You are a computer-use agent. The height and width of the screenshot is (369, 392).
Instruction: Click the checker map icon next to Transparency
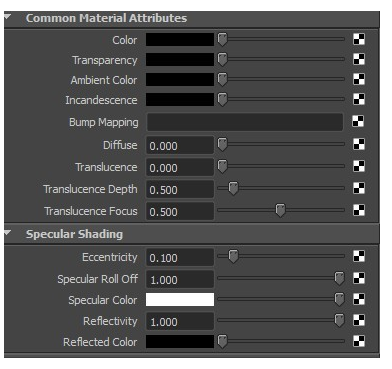359,59
